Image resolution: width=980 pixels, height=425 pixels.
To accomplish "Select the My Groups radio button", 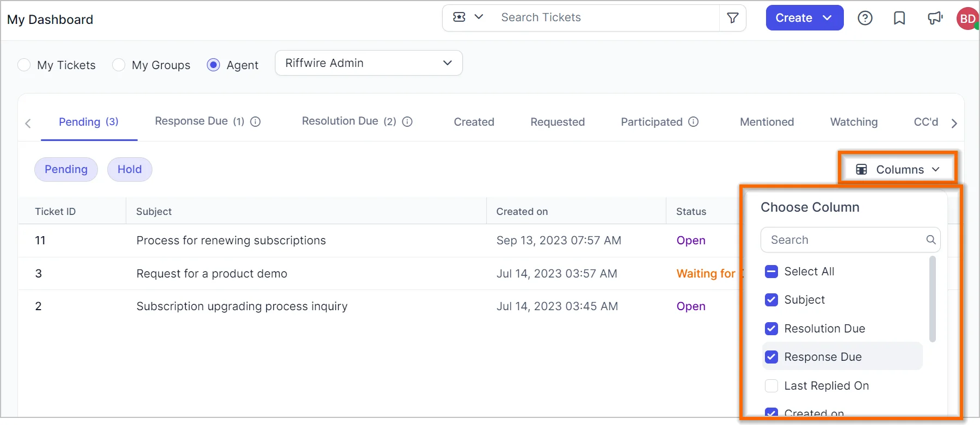I will point(119,65).
